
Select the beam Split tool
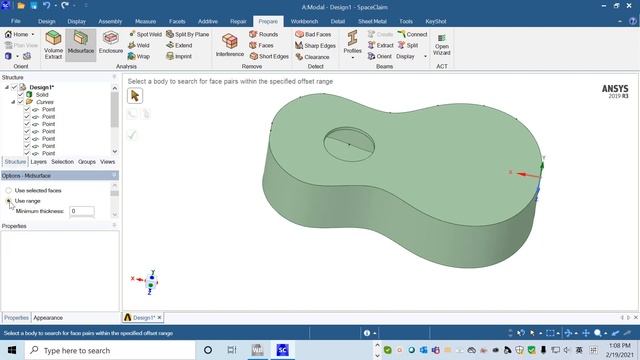click(408, 45)
